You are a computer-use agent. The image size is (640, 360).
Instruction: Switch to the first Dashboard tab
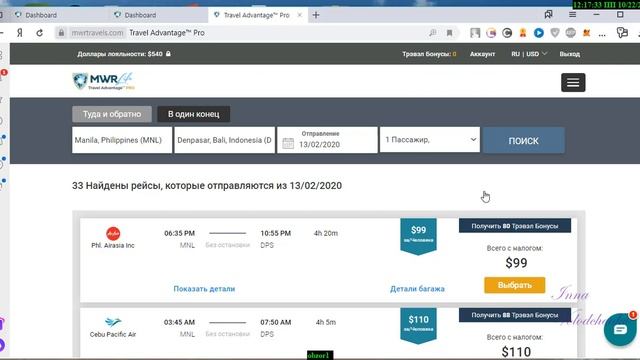click(41, 15)
